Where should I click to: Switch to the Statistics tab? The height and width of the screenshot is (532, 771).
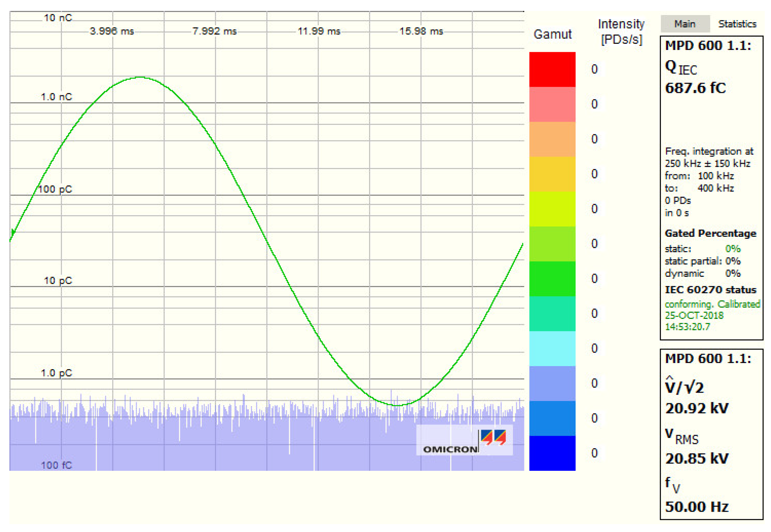737,24
